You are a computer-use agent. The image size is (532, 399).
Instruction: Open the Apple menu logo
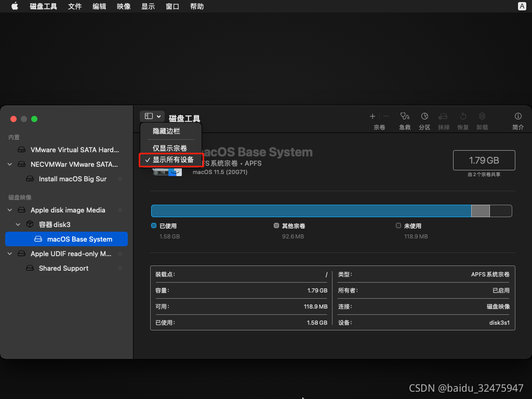coord(15,6)
